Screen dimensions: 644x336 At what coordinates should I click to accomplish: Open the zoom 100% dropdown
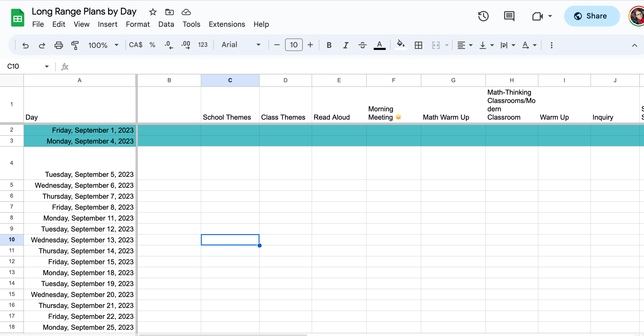pos(103,45)
